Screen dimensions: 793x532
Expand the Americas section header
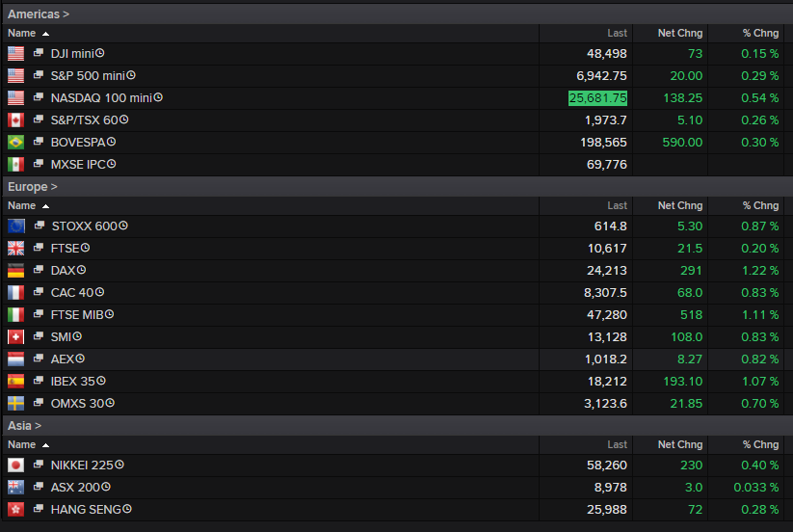click(x=39, y=14)
